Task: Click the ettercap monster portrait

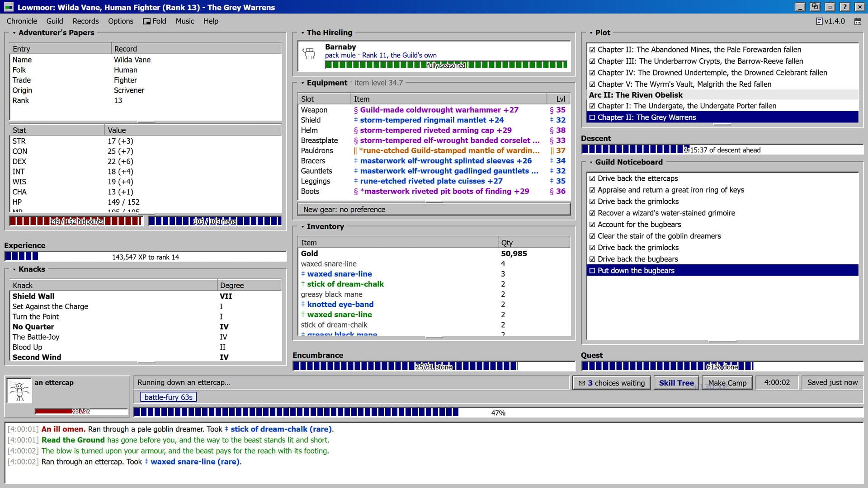Action: tap(19, 390)
